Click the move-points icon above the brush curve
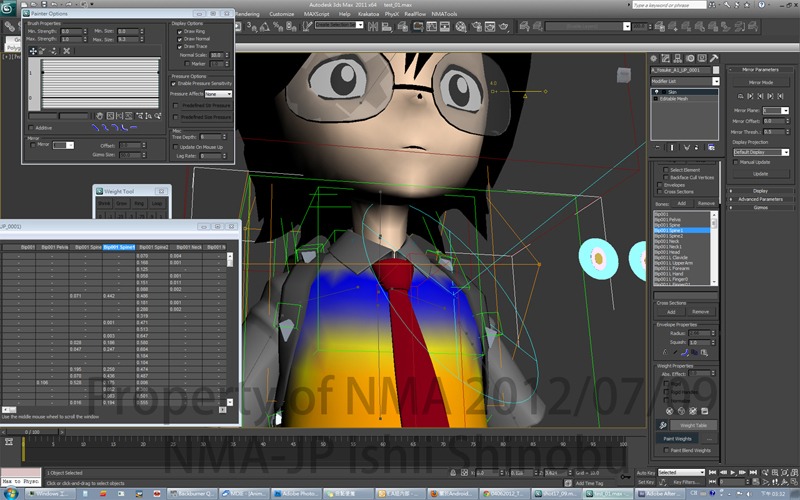Screen dimensions: 800x500 pos(33,50)
